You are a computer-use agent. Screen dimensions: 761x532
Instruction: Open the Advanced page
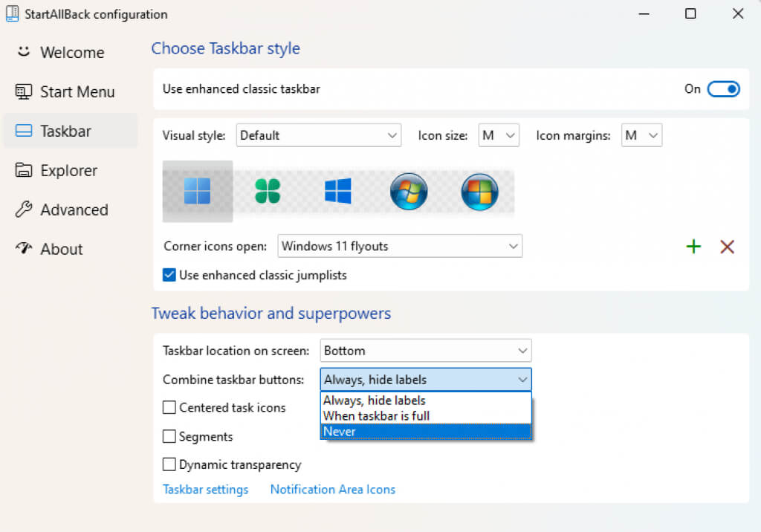coord(74,210)
